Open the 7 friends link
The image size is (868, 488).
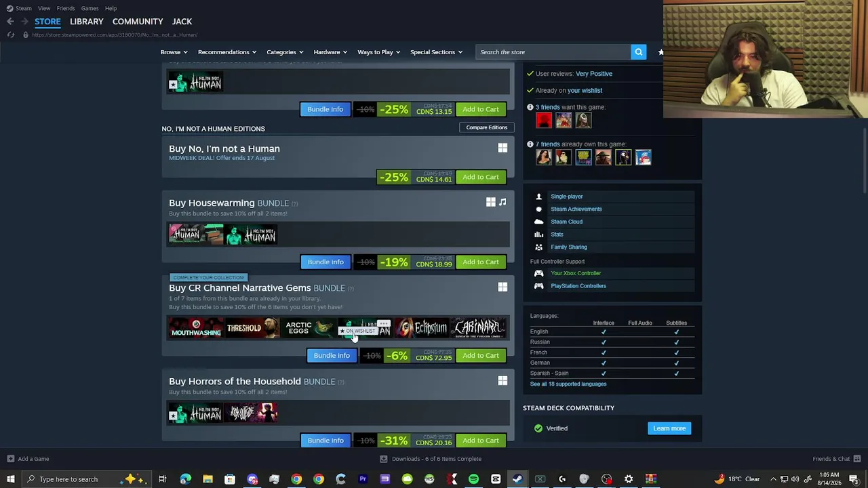[x=547, y=144]
